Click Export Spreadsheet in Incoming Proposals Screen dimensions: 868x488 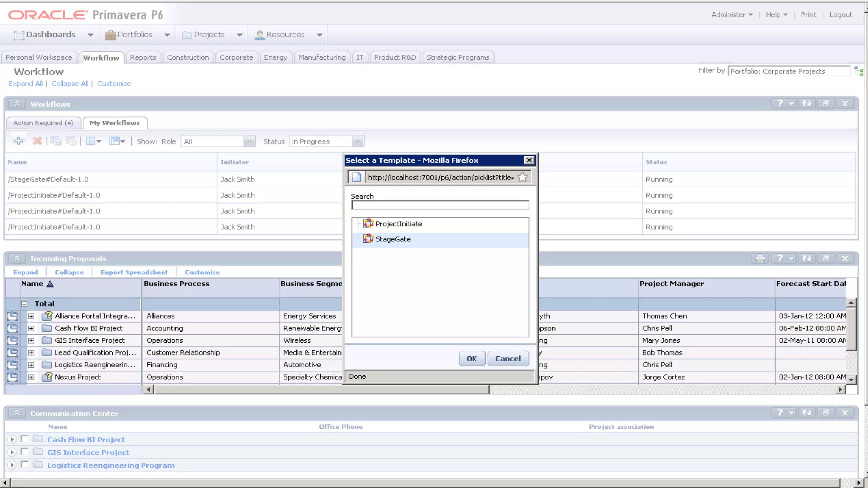134,272
